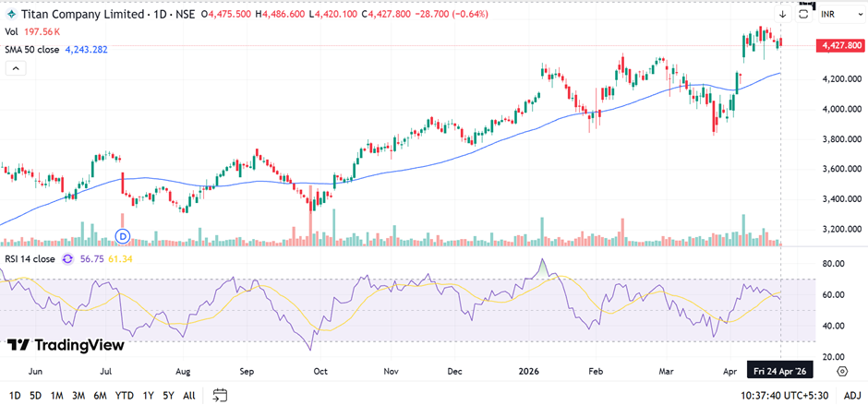Select the 5D time range
Screen dimensions: 868x405
pyautogui.click(x=35, y=395)
